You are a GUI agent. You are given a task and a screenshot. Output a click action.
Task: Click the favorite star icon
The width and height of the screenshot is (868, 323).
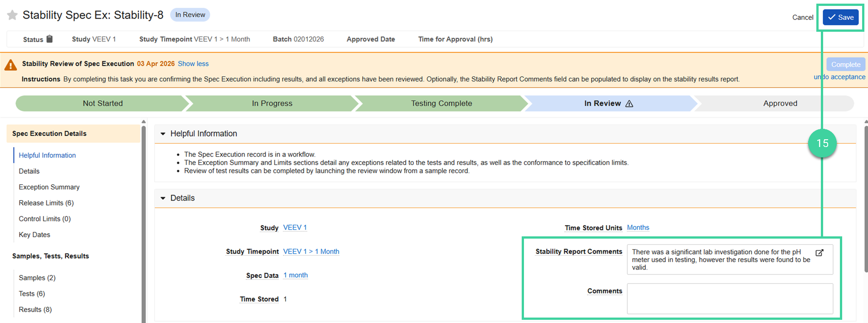pos(12,15)
